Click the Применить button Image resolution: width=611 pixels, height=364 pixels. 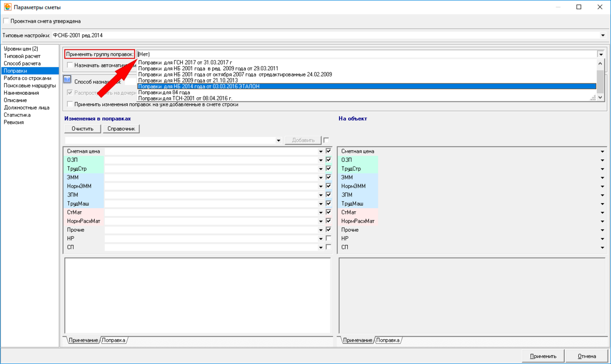coord(543,356)
